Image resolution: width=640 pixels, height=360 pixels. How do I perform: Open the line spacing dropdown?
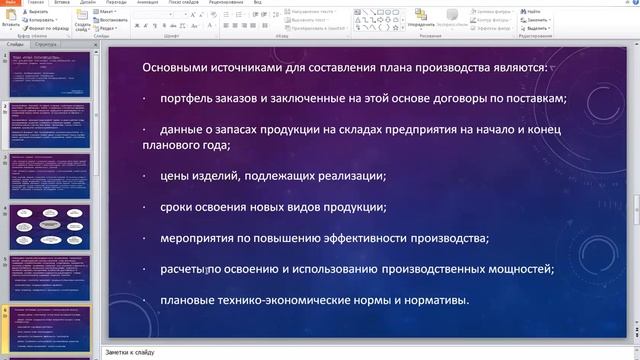(276, 15)
